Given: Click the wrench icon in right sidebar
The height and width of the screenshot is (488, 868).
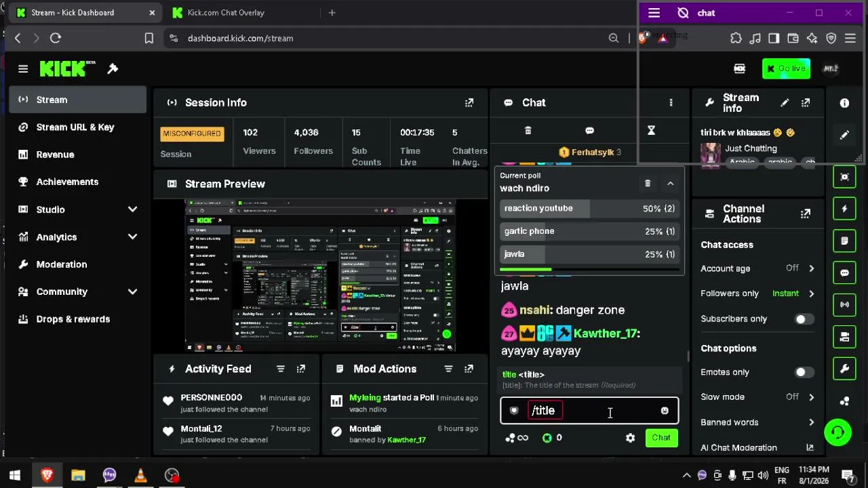Looking at the screenshot, I should click(844, 369).
